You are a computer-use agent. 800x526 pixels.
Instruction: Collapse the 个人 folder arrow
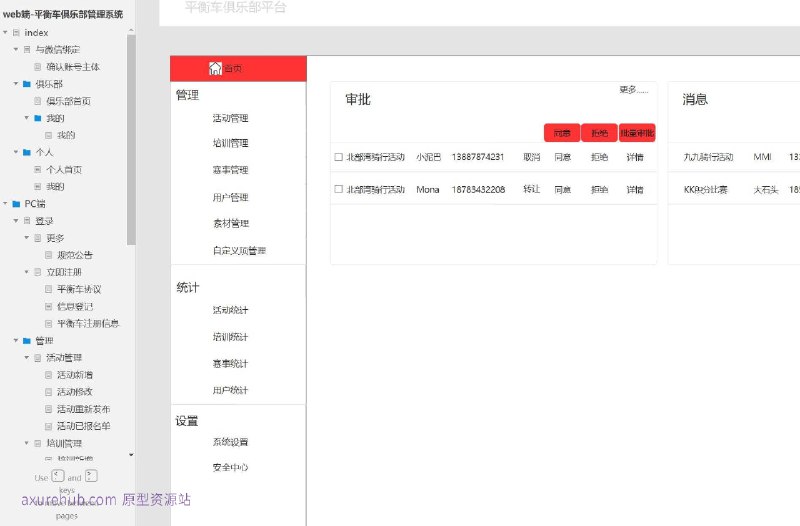[16, 152]
